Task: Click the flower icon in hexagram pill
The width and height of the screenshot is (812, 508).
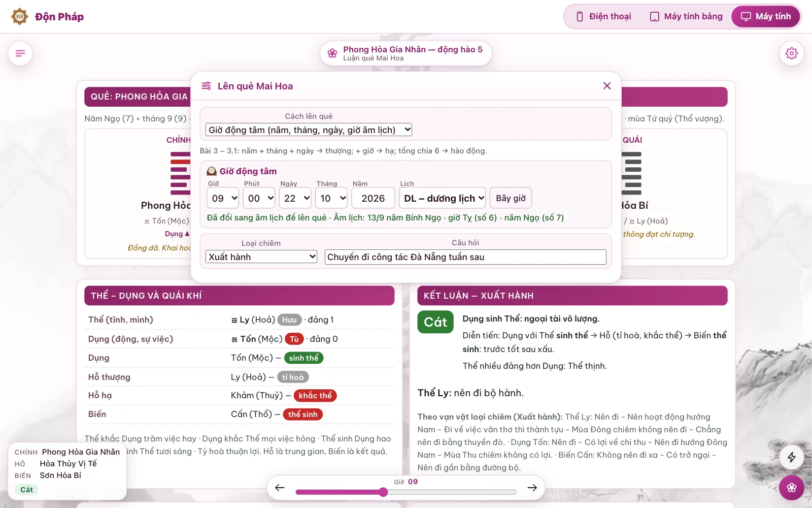Action: (x=332, y=53)
